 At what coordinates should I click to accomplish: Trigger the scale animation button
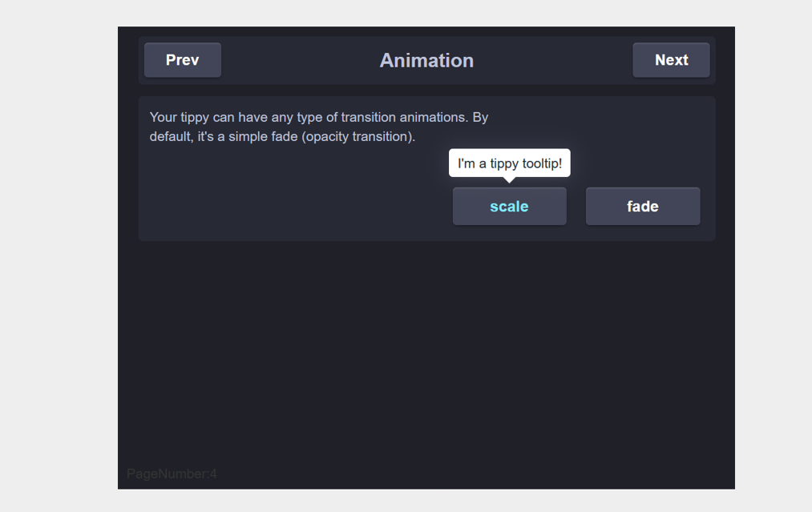coord(510,206)
